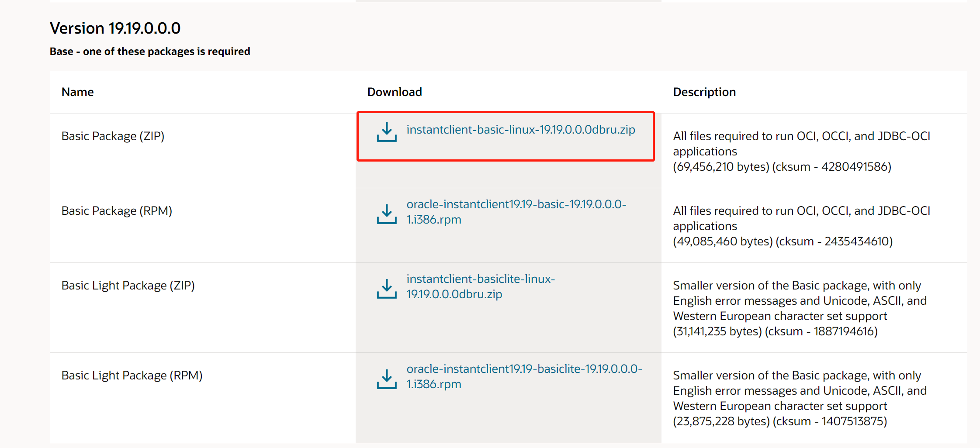Click download icon for instantclient-basiclite-linux zip
This screenshot has height=448, width=980.
pos(387,289)
